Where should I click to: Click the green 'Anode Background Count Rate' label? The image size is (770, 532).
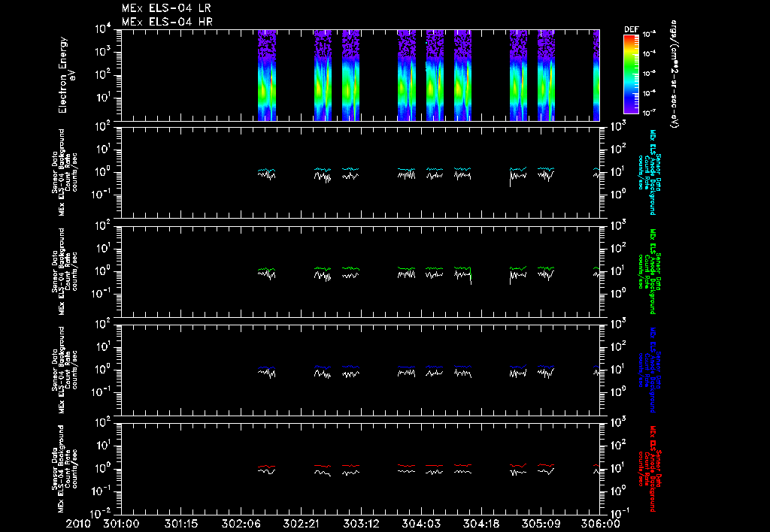648,271
